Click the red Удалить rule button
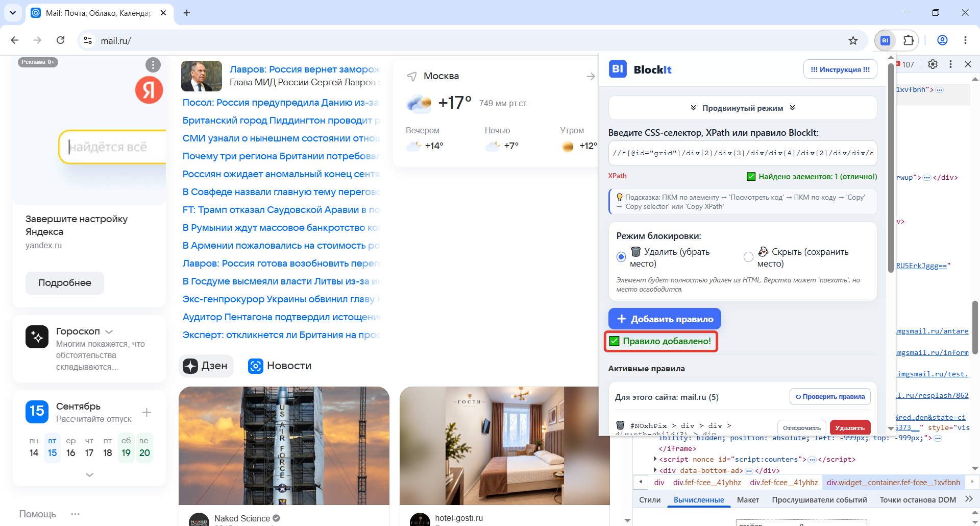Screen dimensions: 980x526 point(850,427)
